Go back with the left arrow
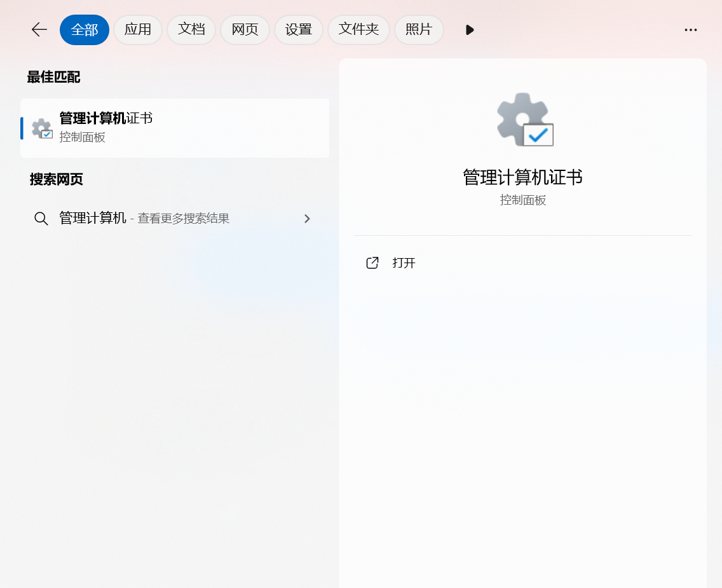This screenshot has width=722, height=588. [x=39, y=30]
